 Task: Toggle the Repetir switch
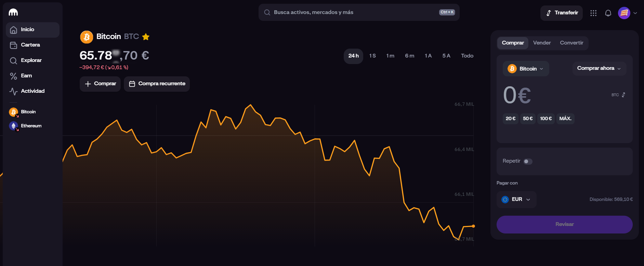point(528,162)
